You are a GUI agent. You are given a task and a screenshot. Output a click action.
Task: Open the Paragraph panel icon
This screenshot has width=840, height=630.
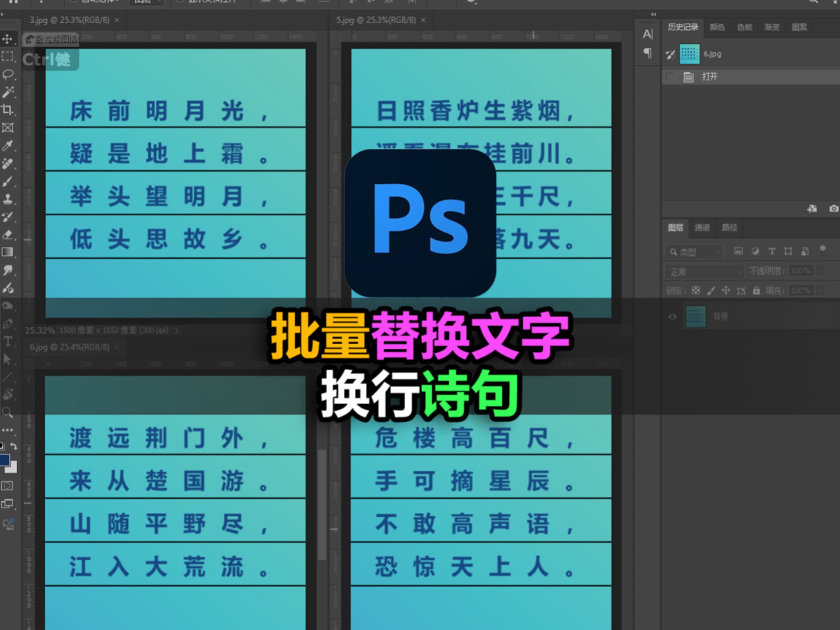coord(648,53)
